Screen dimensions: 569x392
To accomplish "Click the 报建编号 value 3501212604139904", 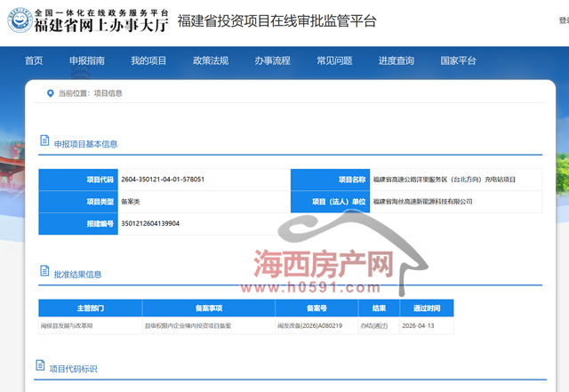I will (x=151, y=223).
